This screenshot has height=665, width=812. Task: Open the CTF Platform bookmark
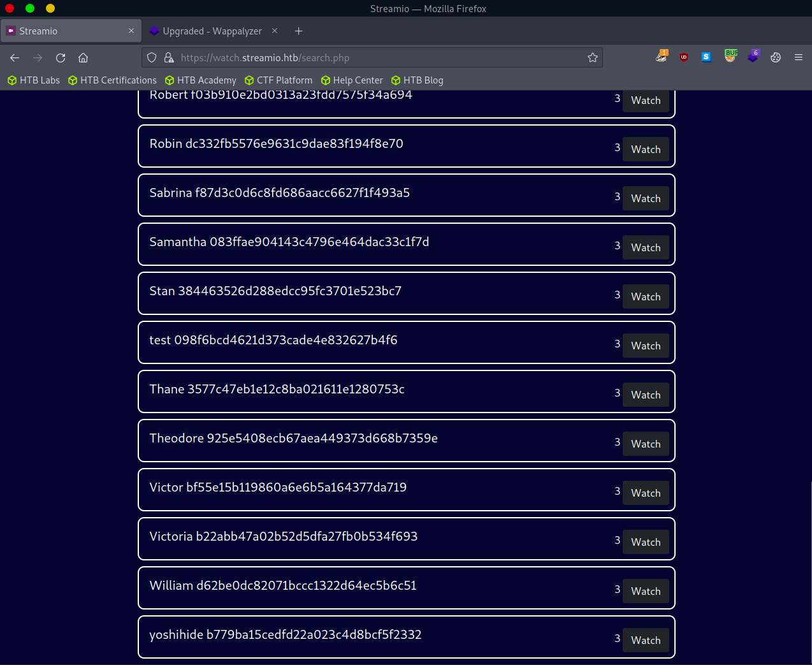(x=279, y=80)
